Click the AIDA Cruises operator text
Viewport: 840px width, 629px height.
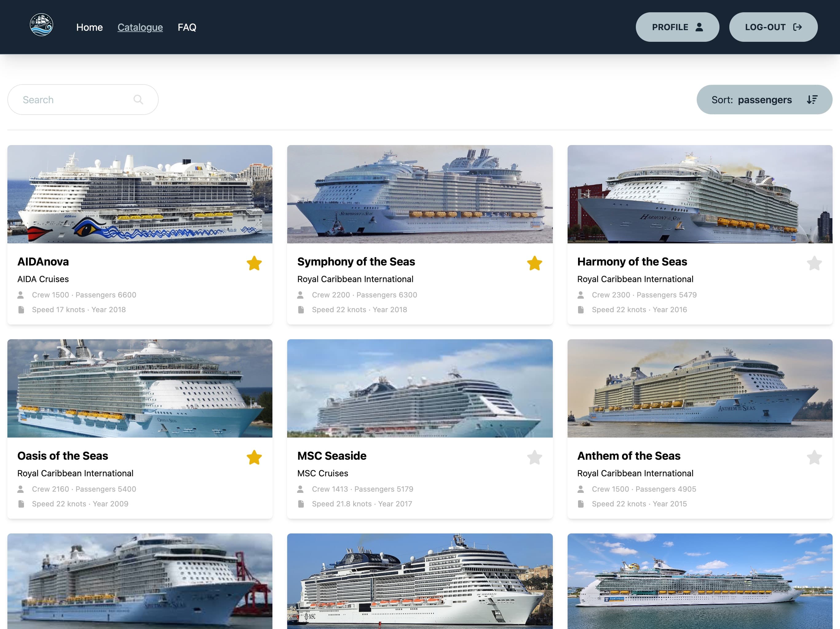43,279
